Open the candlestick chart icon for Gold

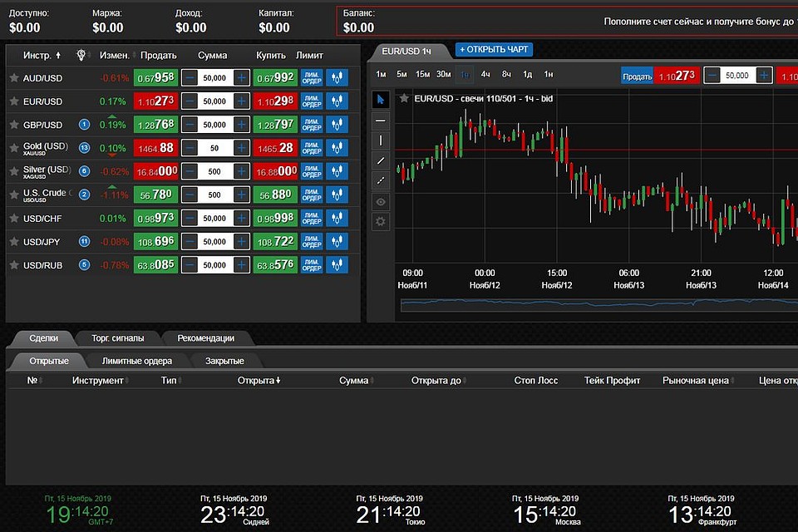337,148
